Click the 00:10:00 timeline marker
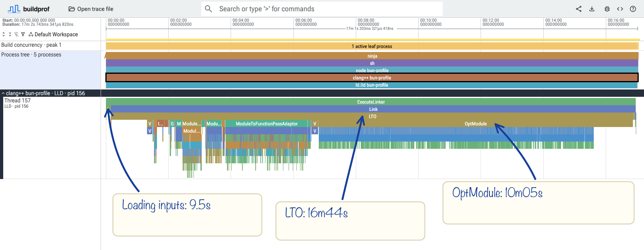This screenshot has height=250, width=644. [x=431, y=22]
